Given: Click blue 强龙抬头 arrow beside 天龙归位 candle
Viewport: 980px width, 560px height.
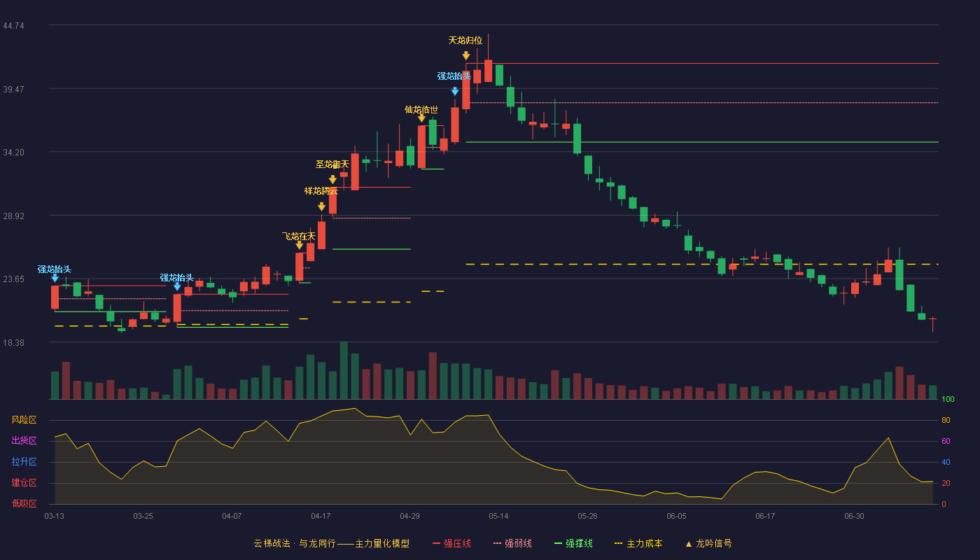Looking at the screenshot, I should coord(454,91).
